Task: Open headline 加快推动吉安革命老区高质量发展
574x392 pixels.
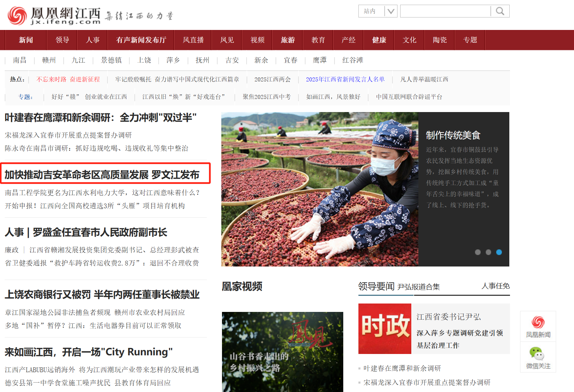Action: click(102, 175)
